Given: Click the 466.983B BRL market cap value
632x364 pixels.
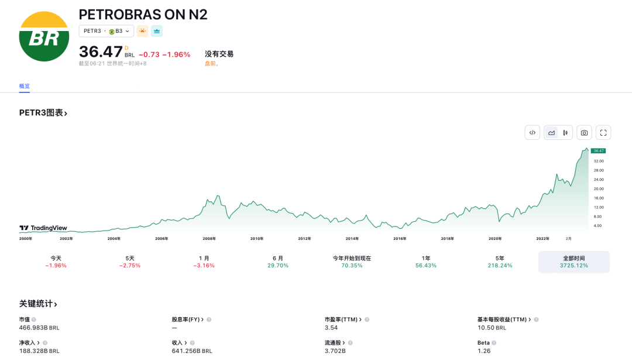Looking at the screenshot, I should [x=39, y=328].
